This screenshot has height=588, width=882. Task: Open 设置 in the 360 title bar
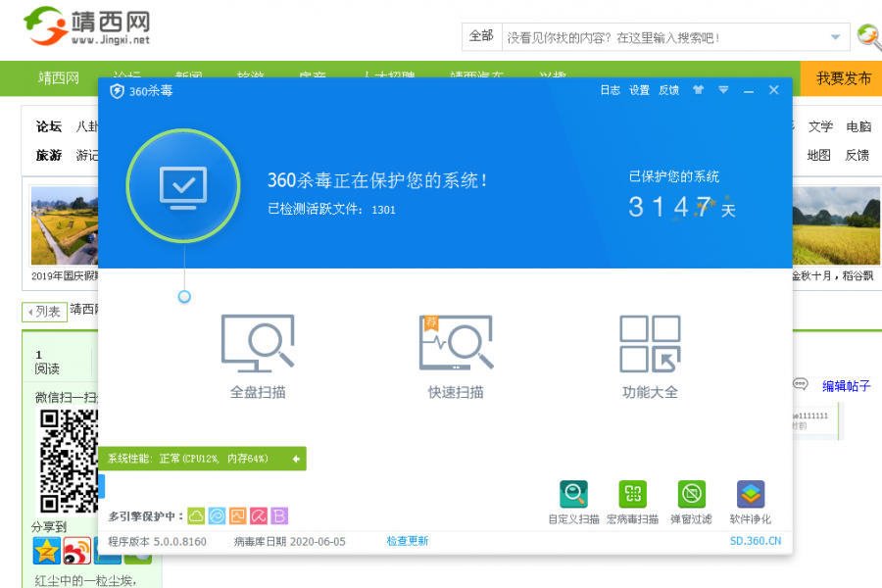(640, 90)
